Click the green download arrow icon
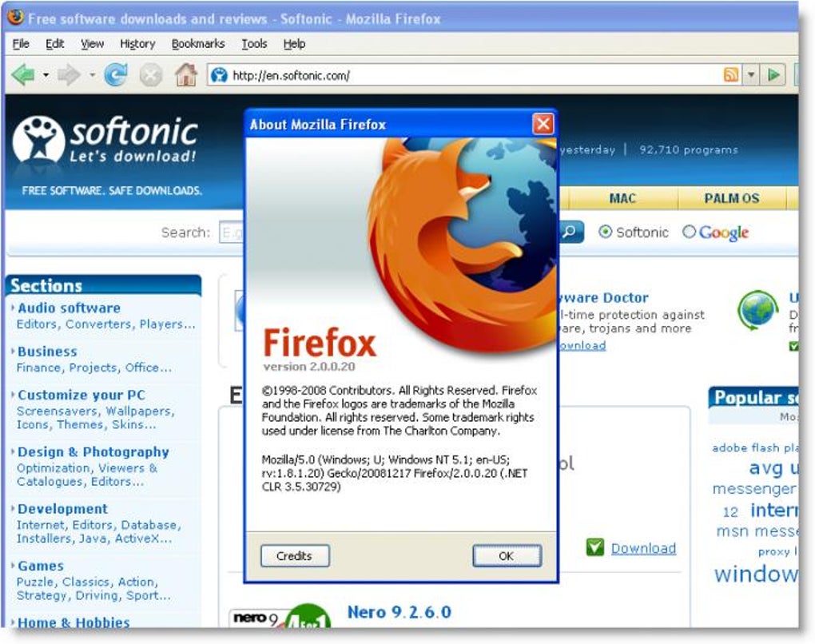 [x=595, y=547]
